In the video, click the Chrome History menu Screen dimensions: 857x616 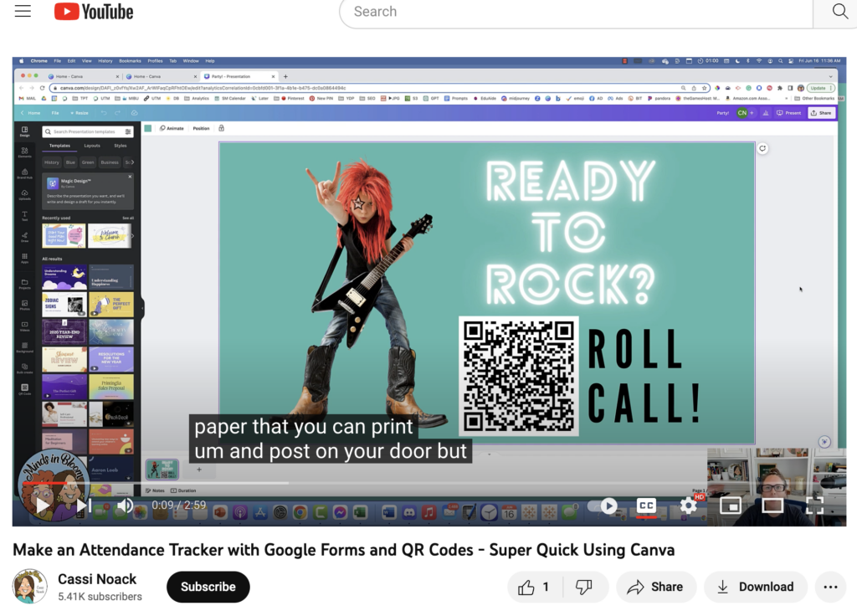click(105, 60)
